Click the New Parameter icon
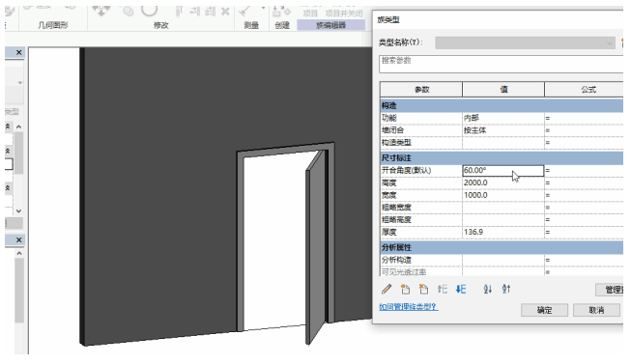The width and height of the screenshot is (631, 364). pos(405,289)
